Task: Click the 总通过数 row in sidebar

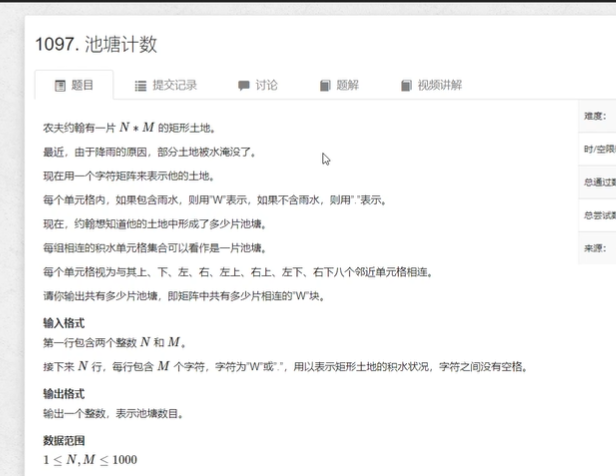Action: pos(597,182)
